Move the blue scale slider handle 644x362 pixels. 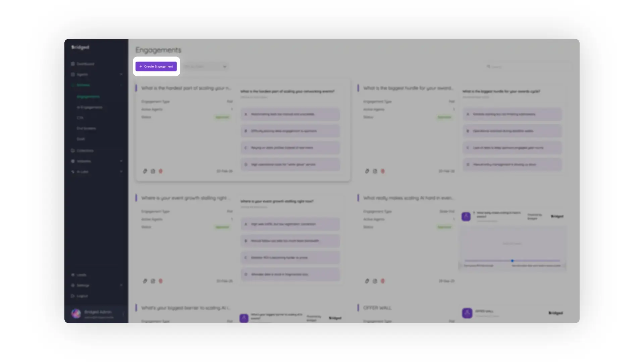pos(512,260)
